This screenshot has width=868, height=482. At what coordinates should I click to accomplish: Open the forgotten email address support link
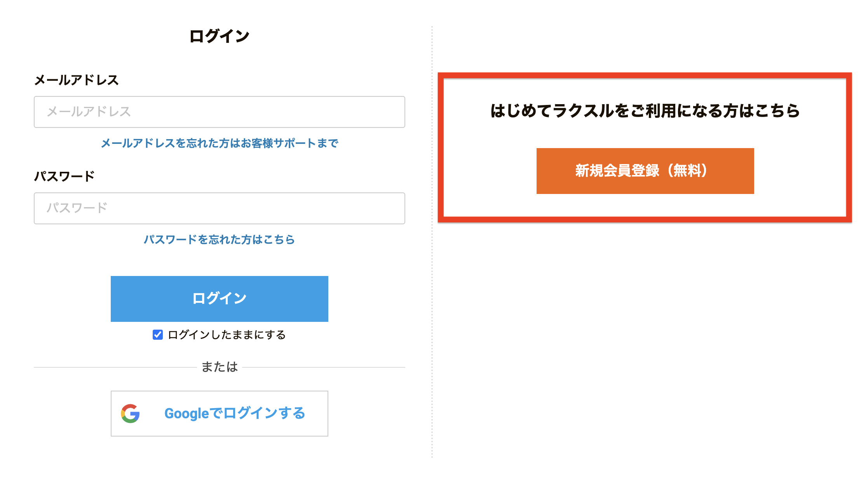(x=220, y=143)
